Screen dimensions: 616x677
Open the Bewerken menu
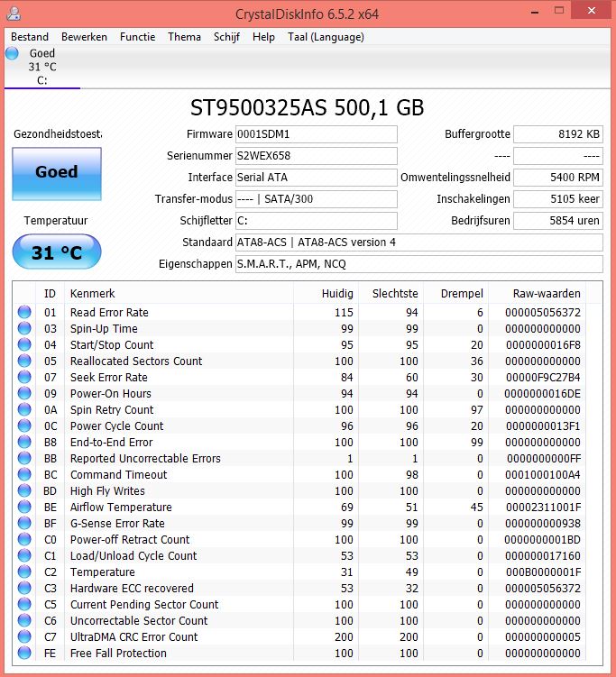coord(84,37)
